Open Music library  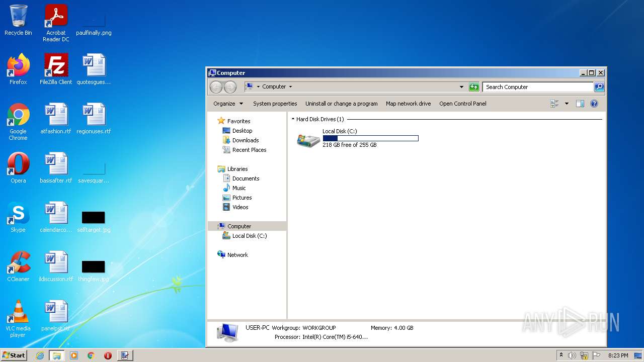pyautogui.click(x=239, y=188)
